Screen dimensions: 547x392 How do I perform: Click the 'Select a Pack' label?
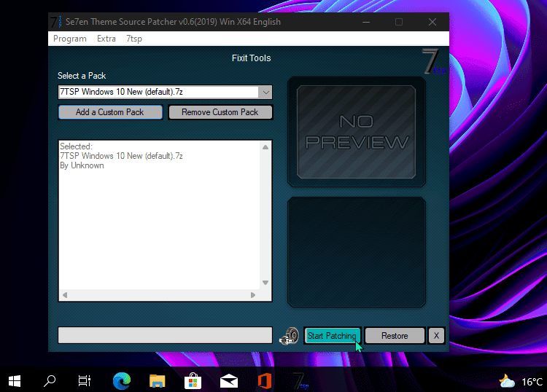82,76
